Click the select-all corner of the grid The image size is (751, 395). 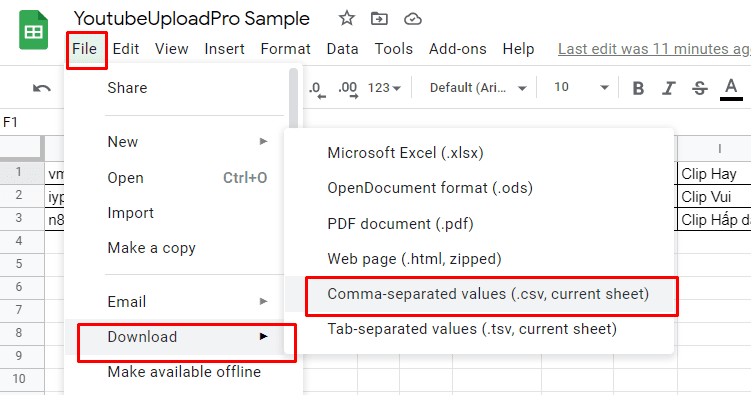click(x=22, y=148)
